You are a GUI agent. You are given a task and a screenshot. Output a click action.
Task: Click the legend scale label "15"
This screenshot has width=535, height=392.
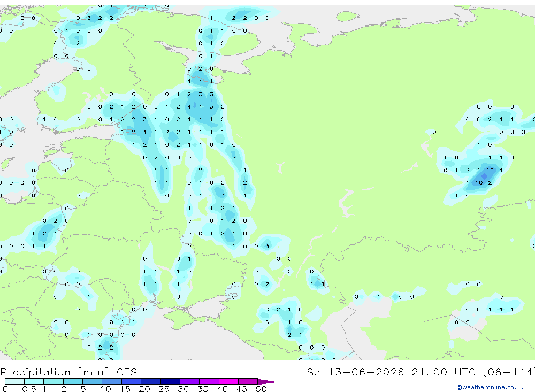pyautogui.click(x=125, y=389)
